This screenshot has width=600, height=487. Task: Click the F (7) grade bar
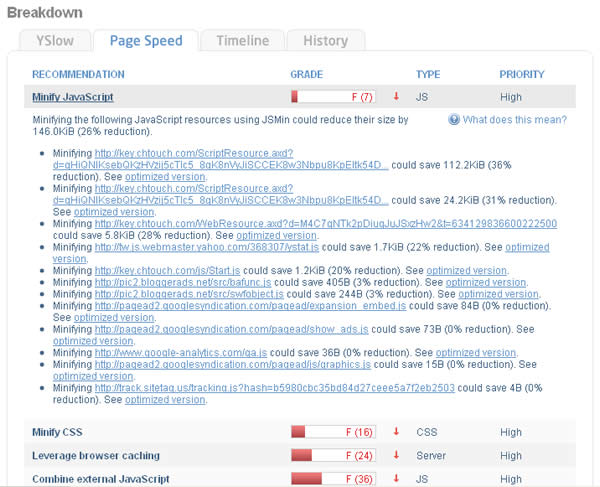(x=333, y=97)
